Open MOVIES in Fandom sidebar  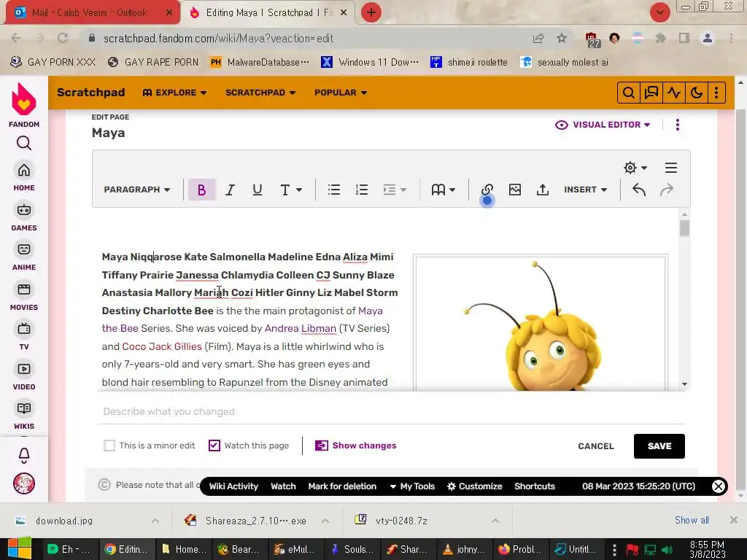pos(24,296)
